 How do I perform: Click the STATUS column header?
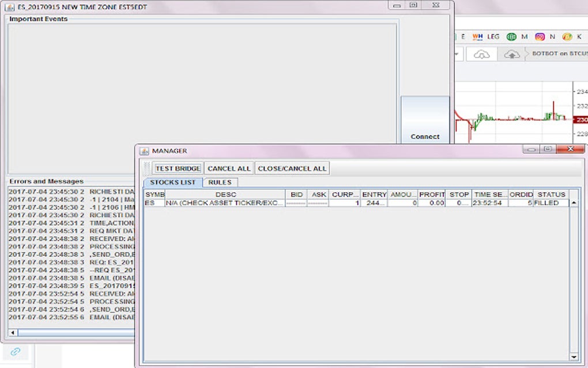[551, 194]
